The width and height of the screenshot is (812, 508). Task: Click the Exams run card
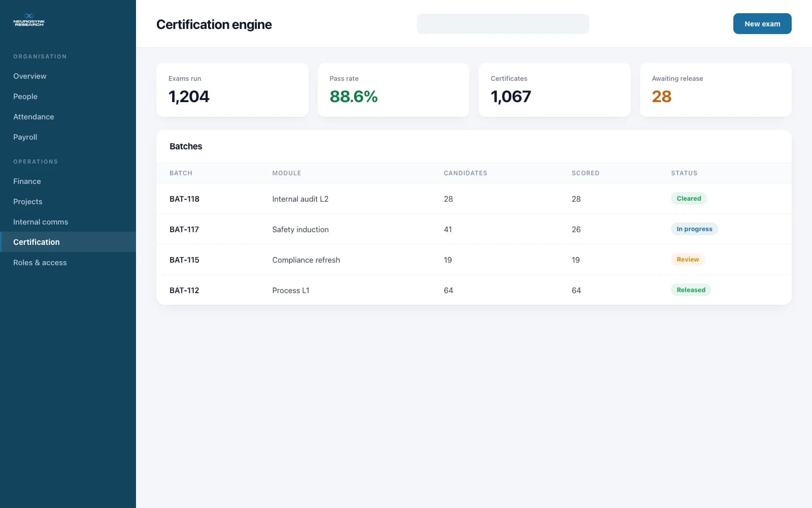tap(232, 90)
